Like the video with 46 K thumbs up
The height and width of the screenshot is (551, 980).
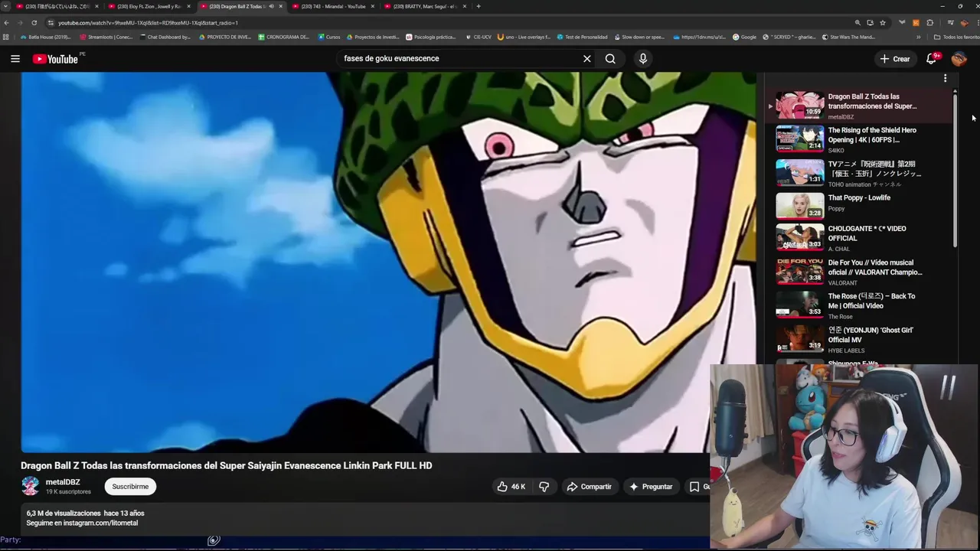(x=511, y=487)
